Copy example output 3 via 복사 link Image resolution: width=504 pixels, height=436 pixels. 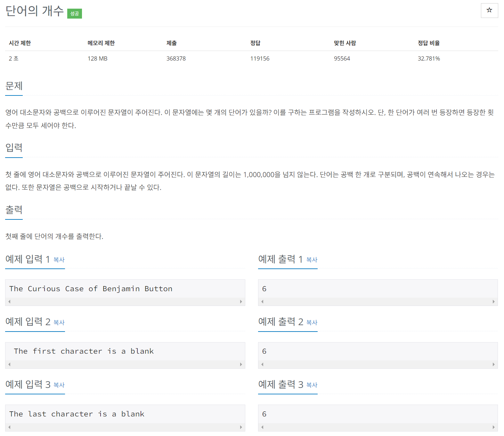(x=312, y=385)
